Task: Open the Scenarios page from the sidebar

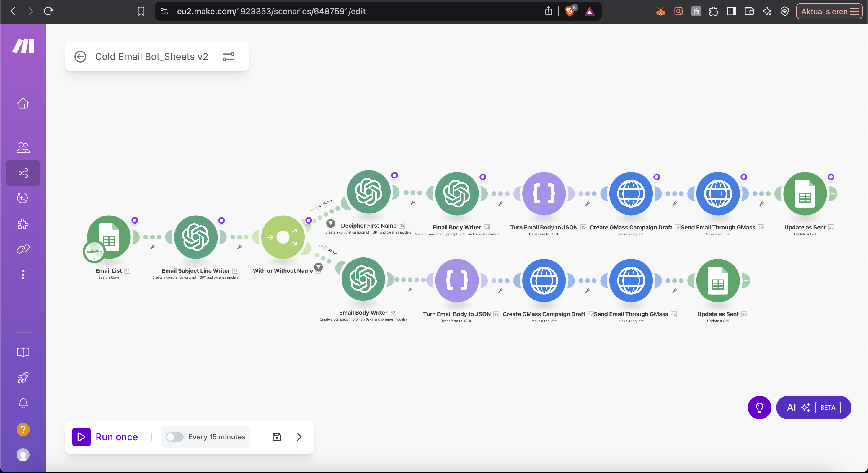Action: click(x=23, y=173)
